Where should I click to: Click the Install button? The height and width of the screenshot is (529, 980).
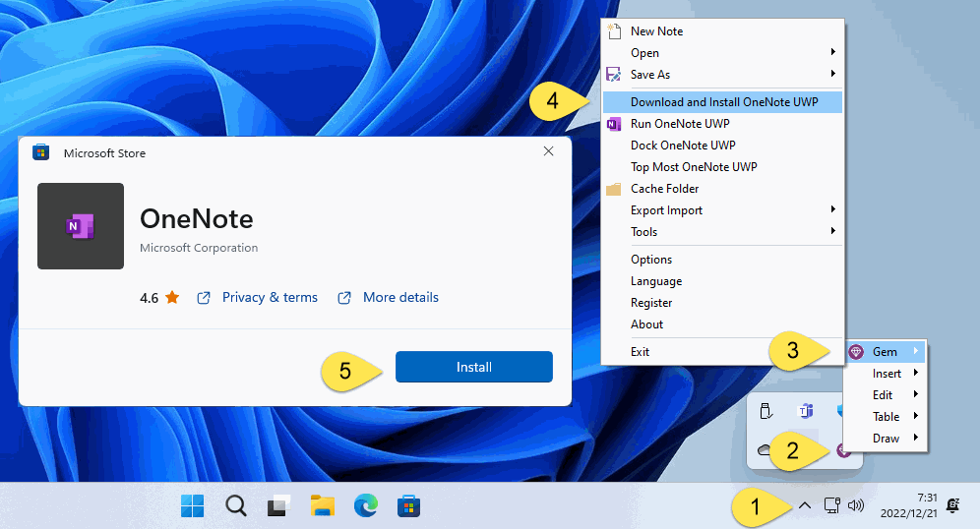(473, 367)
